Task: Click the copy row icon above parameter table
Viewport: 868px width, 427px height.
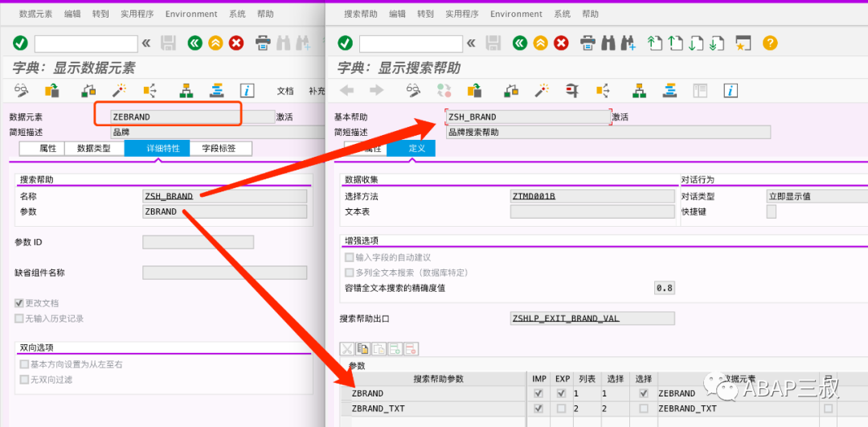Action: click(363, 348)
